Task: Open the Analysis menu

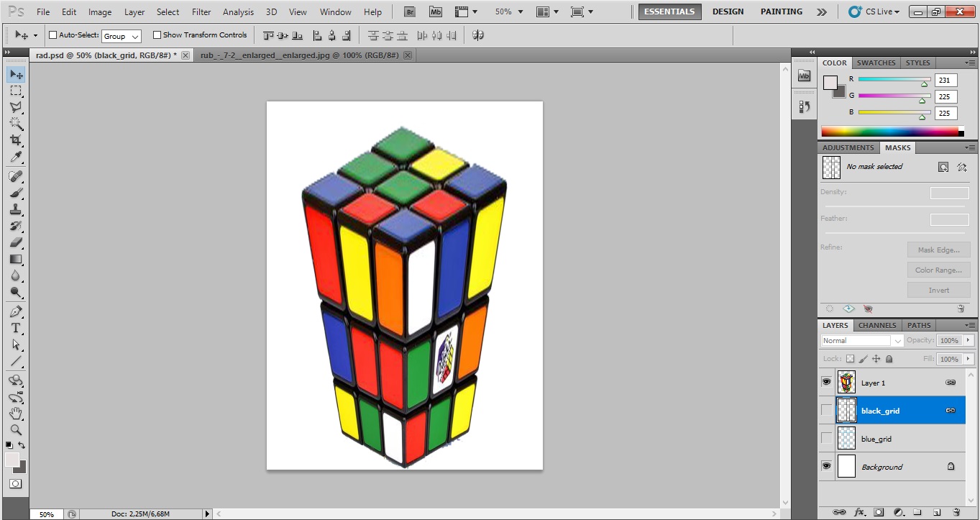Action: tap(238, 12)
